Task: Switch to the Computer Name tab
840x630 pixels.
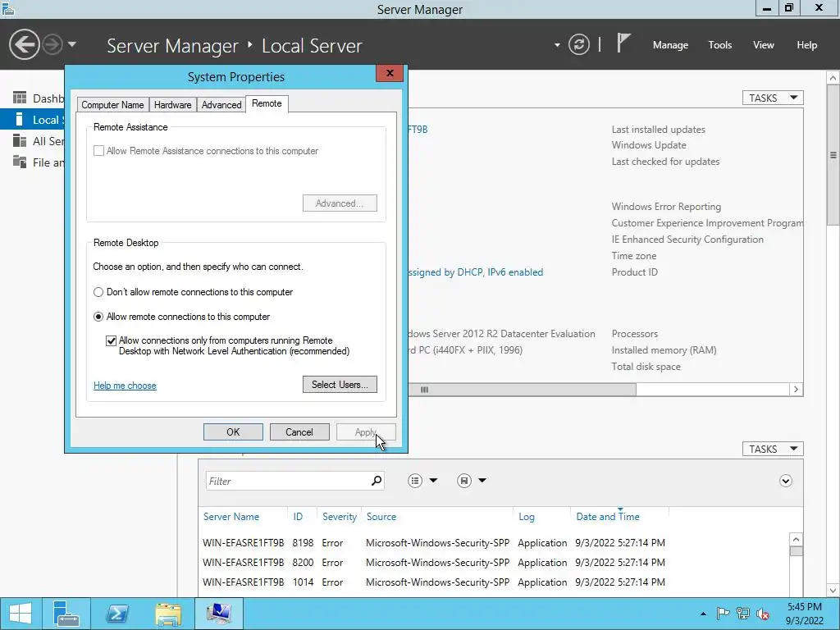Action: [112, 105]
